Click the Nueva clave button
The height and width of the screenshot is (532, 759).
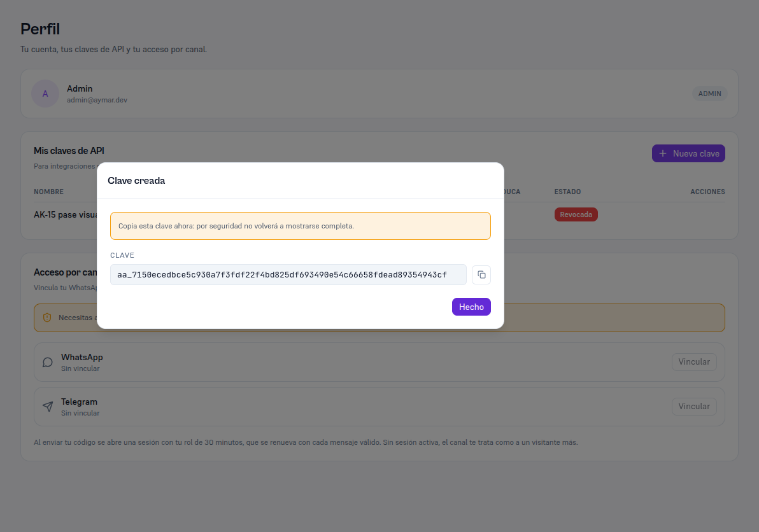(x=688, y=153)
